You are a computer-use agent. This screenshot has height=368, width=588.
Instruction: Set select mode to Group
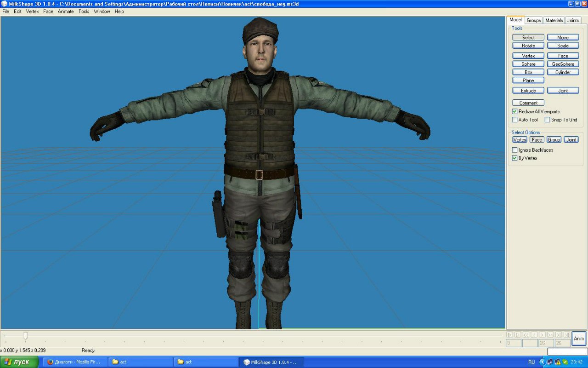click(x=554, y=140)
